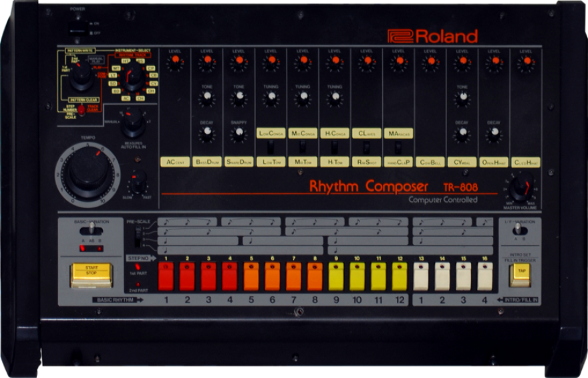
Task: Click the Cymbal Tone knob
Action: pos(462,98)
